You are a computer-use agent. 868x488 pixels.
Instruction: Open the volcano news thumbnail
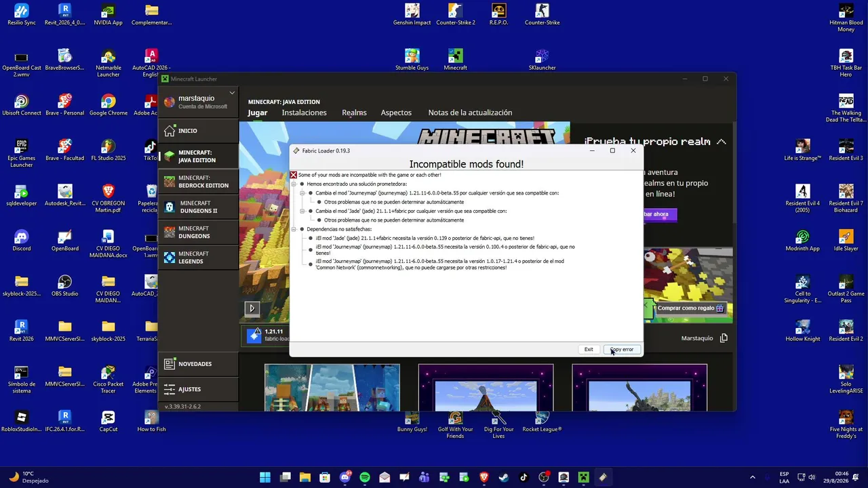[486, 388]
